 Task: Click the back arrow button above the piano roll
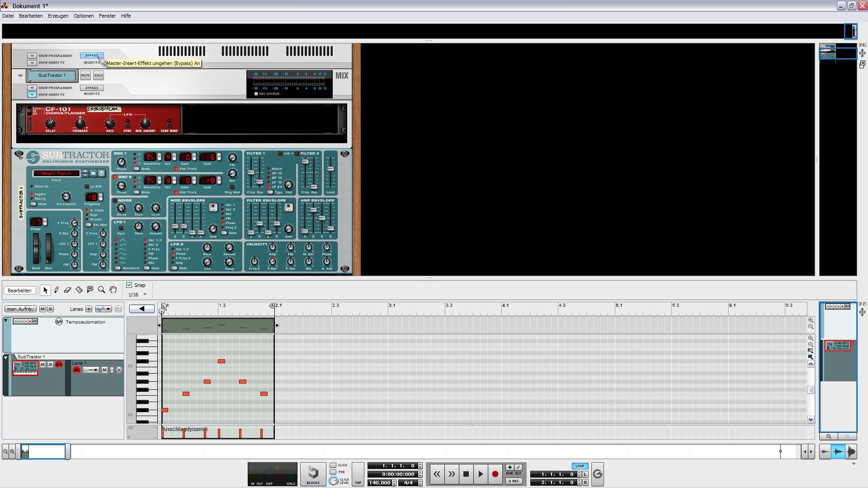click(x=142, y=309)
